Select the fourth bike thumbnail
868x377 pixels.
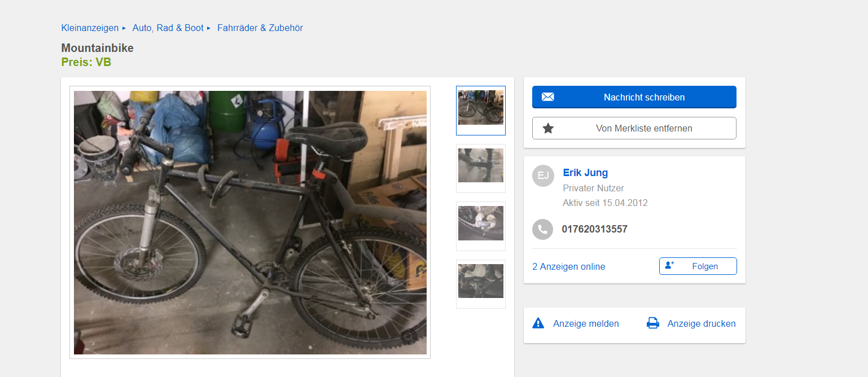[x=481, y=284]
